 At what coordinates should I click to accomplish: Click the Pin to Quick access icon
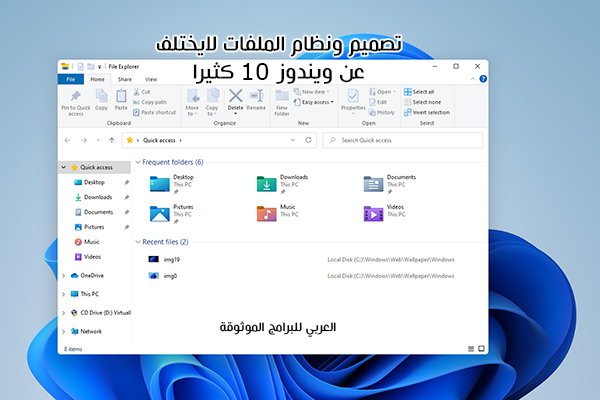(75, 96)
